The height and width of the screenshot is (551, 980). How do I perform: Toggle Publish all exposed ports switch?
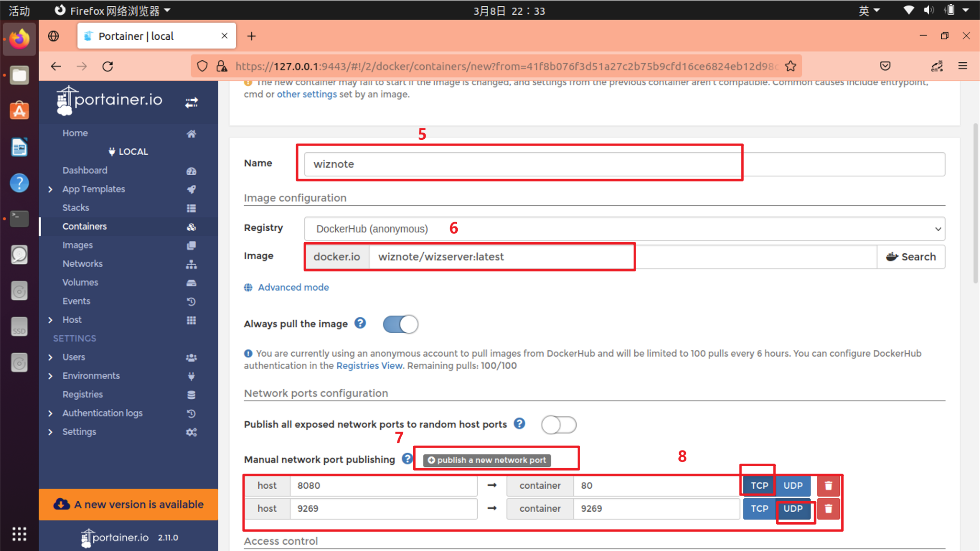pyautogui.click(x=559, y=424)
